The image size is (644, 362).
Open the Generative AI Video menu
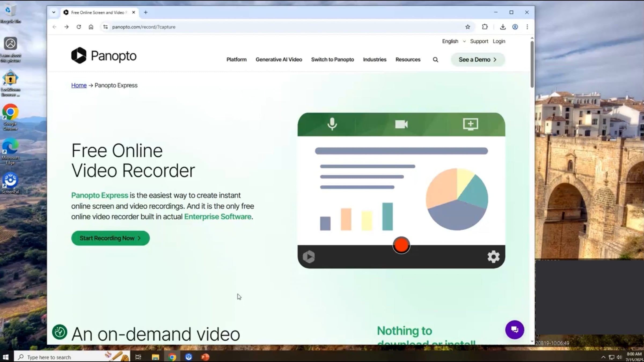point(279,60)
